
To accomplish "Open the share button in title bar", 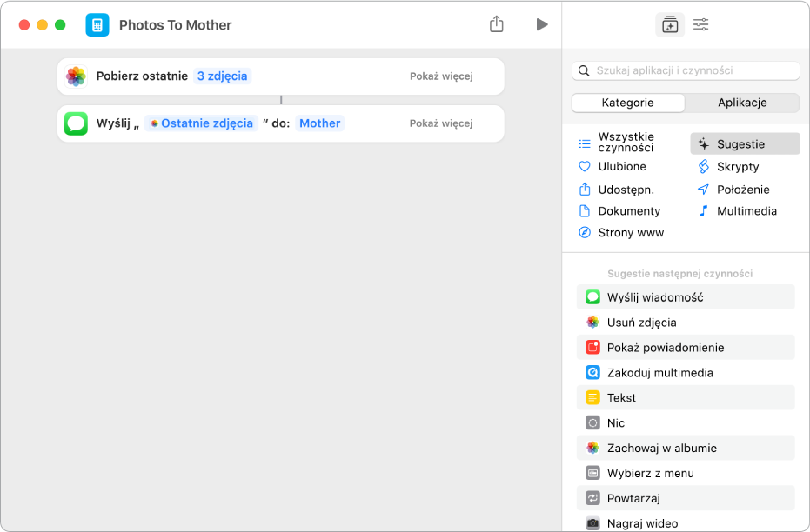I will 497,24.
